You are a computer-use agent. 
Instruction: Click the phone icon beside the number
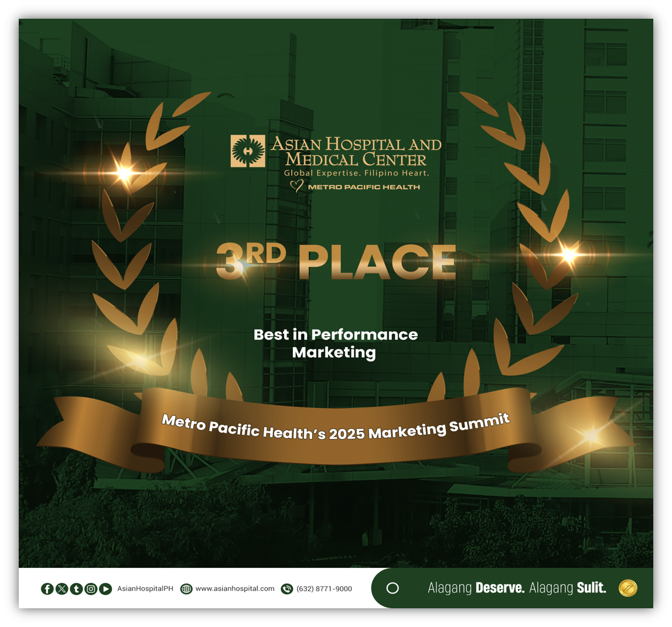coord(286,589)
